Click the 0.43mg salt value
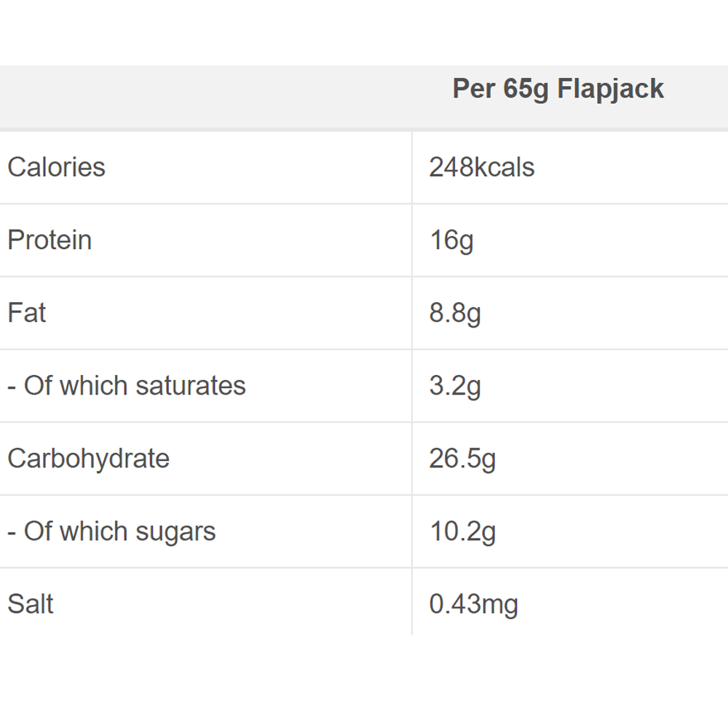Screen dimensions: 728x728 click(x=473, y=604)
